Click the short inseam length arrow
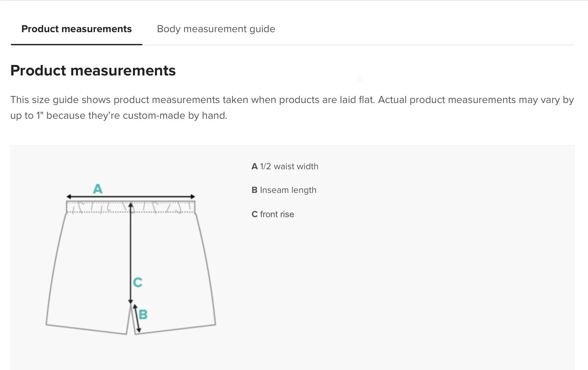 tap(137, 318)
